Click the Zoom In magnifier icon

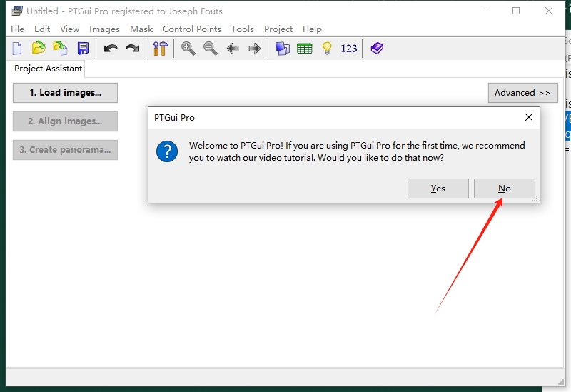[188, 49]
